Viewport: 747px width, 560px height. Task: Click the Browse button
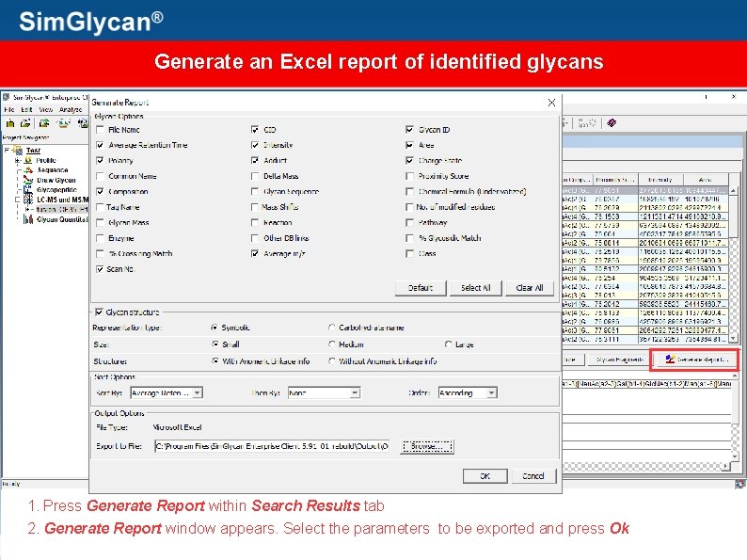pyautogui.click(x=427, y=446)
